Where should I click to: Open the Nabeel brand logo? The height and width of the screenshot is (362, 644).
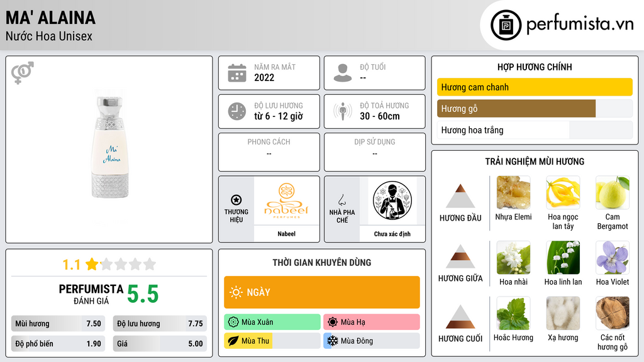(287, 200)
